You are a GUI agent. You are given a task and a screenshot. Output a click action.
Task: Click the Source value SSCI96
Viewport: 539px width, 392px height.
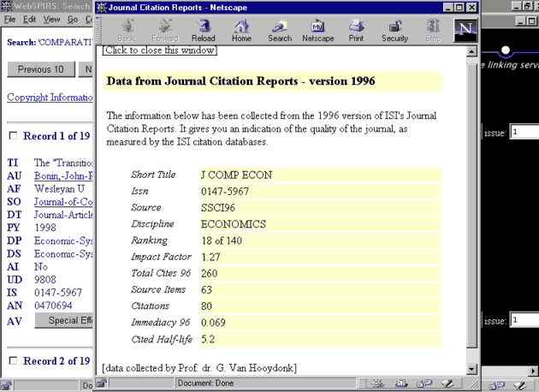click(218, 208)
